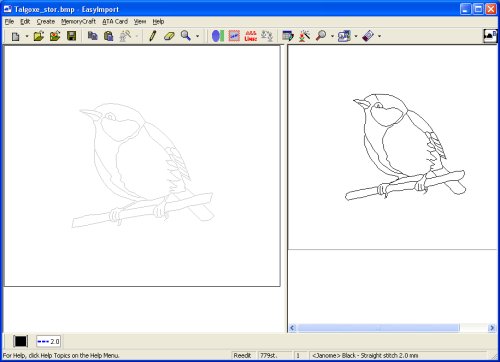Click the left arrow of horizontal scrollbar
Viewport: 500px width, 362px height.
point(292,328)
